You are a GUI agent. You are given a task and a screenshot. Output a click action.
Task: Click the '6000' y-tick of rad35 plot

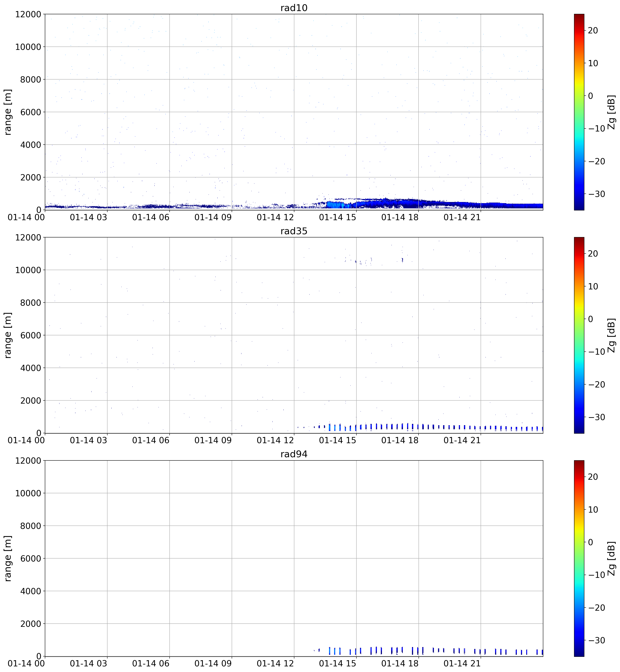coord(31,335)
